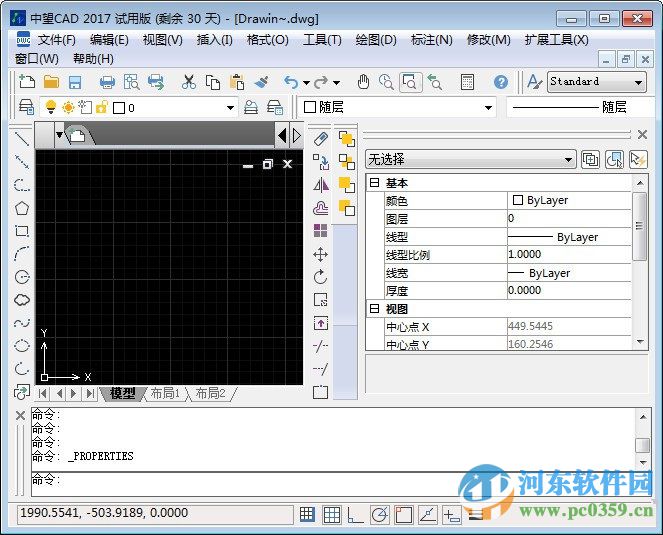This screenshot has width=663, height=535.
Task: Toggle PICKADD button in properties panel
Action: tap(590, 160)
